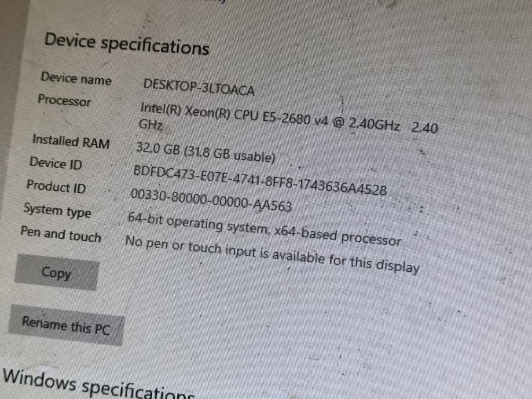Select the 64-bit operating system value text

(x=265, y=229)
